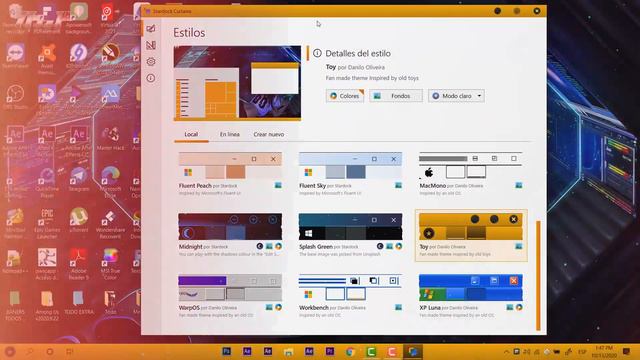Image resolution: width=640 pixels, height=360 pixels.
Task: Open the settings gear in the Curtains sidebar
Action: pos(151,62)
